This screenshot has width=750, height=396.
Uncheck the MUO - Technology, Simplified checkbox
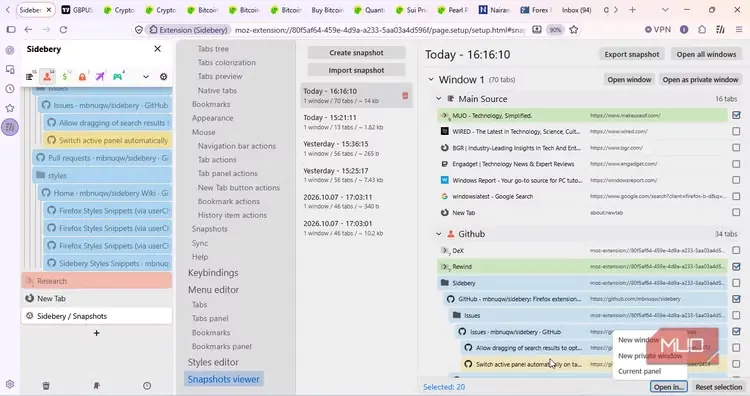point(736,115)
